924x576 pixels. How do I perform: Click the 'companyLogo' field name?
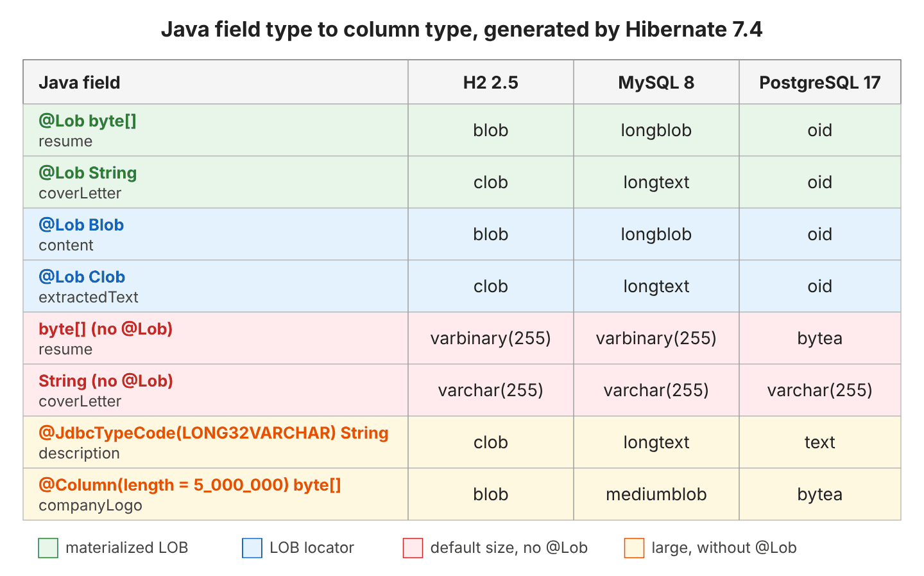90,505
